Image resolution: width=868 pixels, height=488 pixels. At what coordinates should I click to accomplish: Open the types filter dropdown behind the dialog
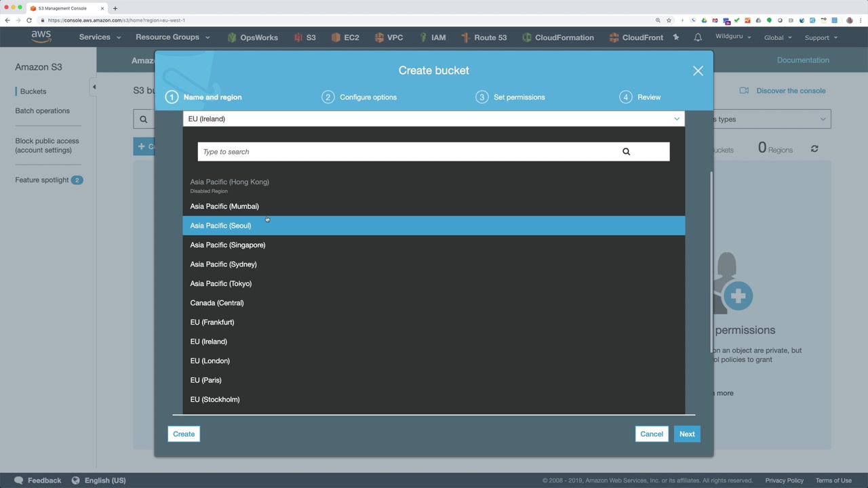coord(772,119)
